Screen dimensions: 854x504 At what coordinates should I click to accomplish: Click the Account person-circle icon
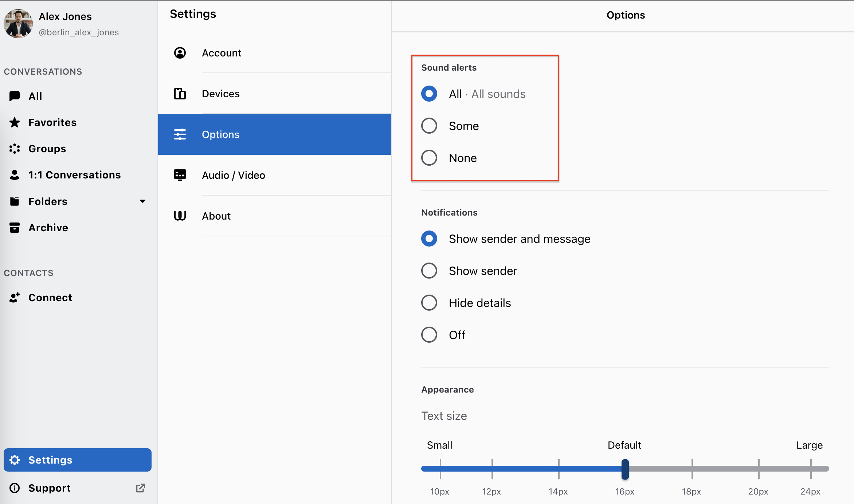180,53
